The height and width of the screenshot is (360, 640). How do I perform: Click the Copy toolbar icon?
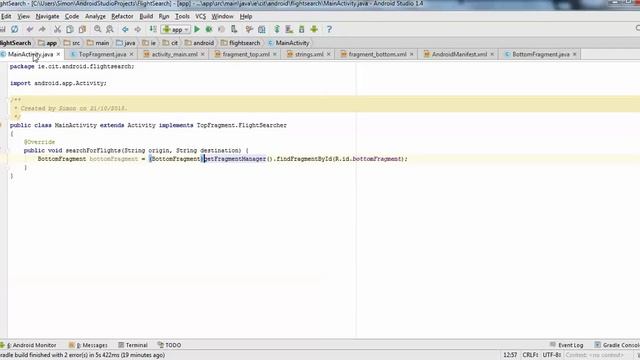pos(70,29)
